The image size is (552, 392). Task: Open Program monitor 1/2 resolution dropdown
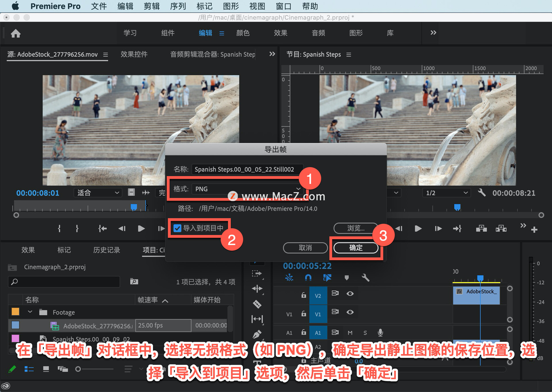[x=446, y=193]
